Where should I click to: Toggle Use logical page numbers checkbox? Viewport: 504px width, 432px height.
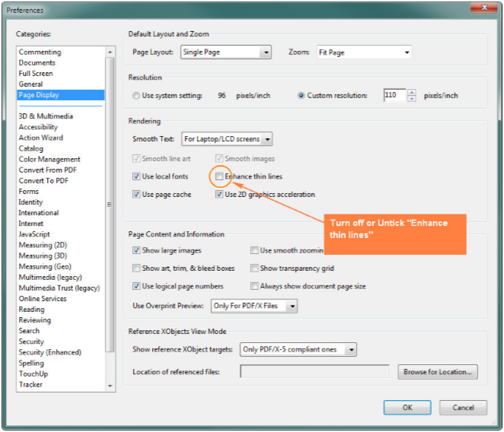(136, 286)
